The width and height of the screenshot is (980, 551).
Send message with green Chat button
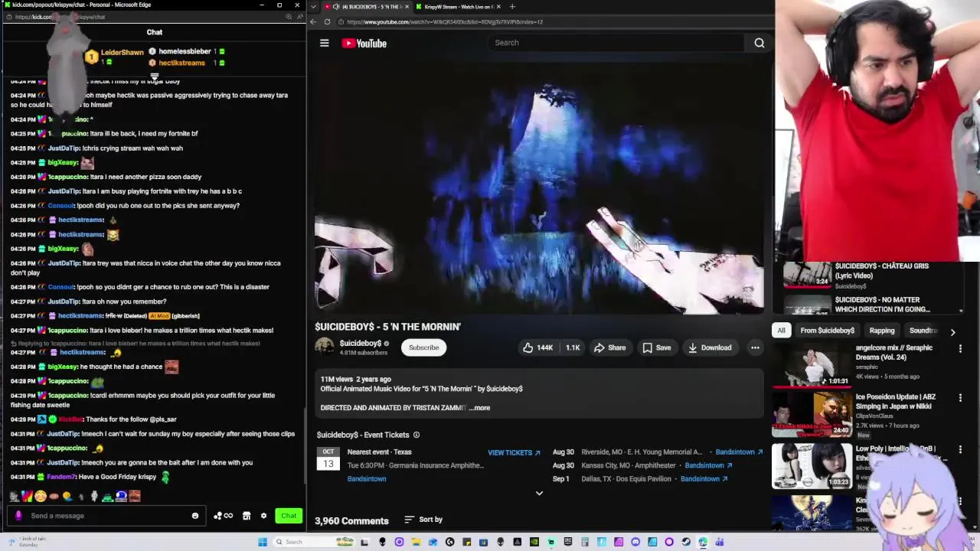click(x=289, y=516)
